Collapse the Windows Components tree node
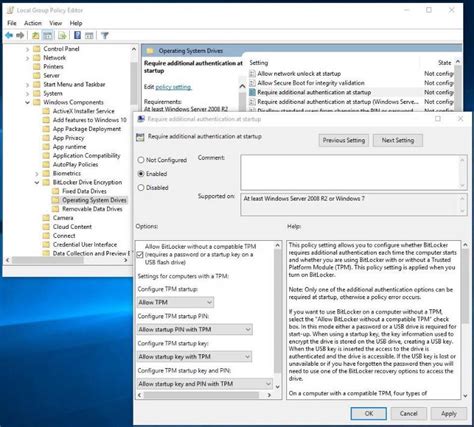 [x=27, y=102]
